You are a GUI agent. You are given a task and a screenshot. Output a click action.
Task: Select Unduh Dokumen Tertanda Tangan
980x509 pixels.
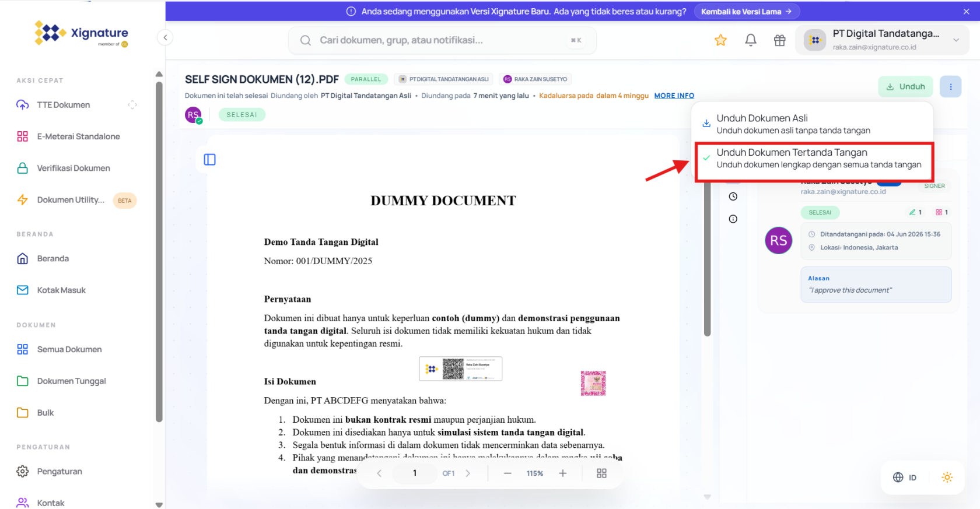(814, 159)
